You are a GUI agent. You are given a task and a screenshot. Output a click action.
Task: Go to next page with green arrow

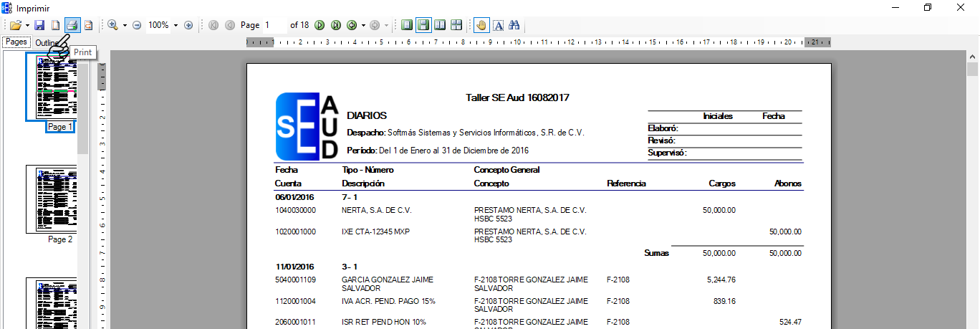pyautogui.click(x=320, y=25)
